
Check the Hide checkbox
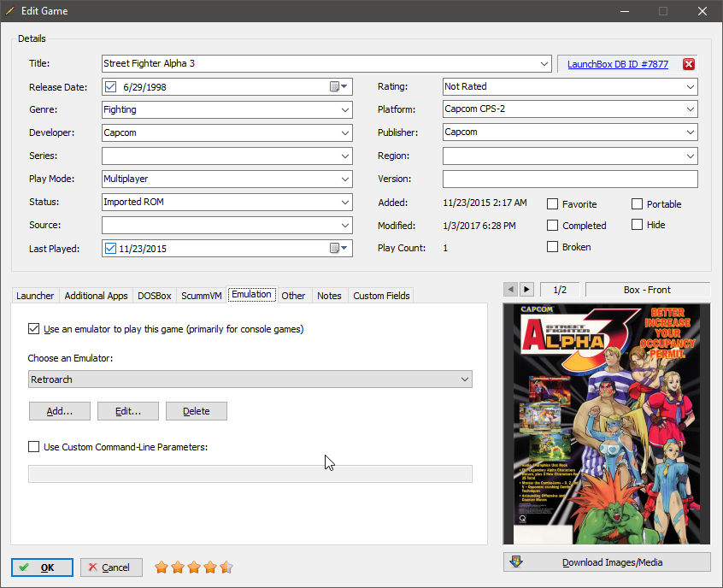(x=637, y=225)
